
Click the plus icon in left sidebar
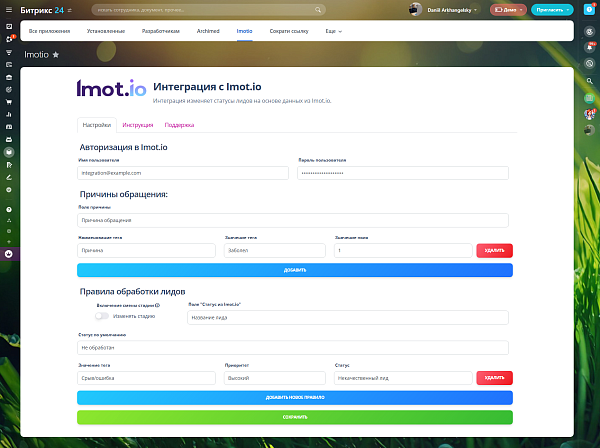9,242
